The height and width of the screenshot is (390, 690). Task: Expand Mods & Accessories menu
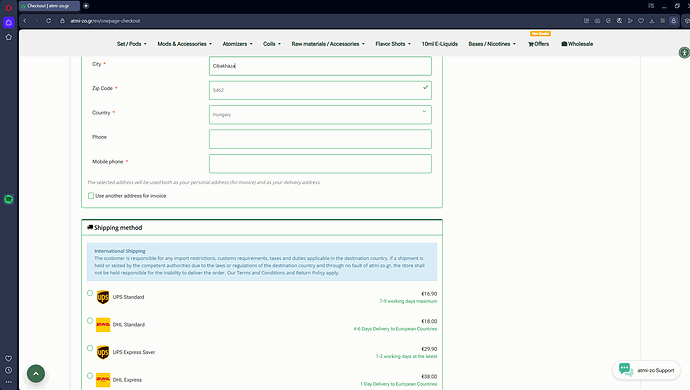pos(184,44)
